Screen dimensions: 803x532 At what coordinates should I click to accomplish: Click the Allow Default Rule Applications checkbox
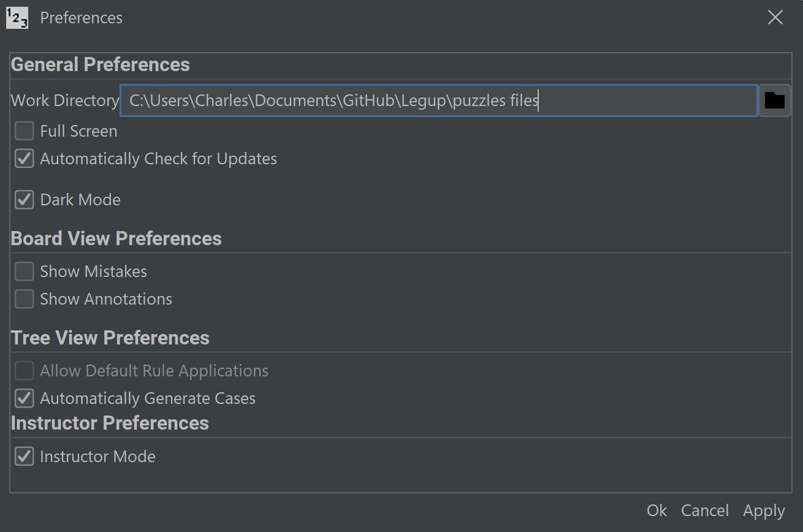(23, 370)
